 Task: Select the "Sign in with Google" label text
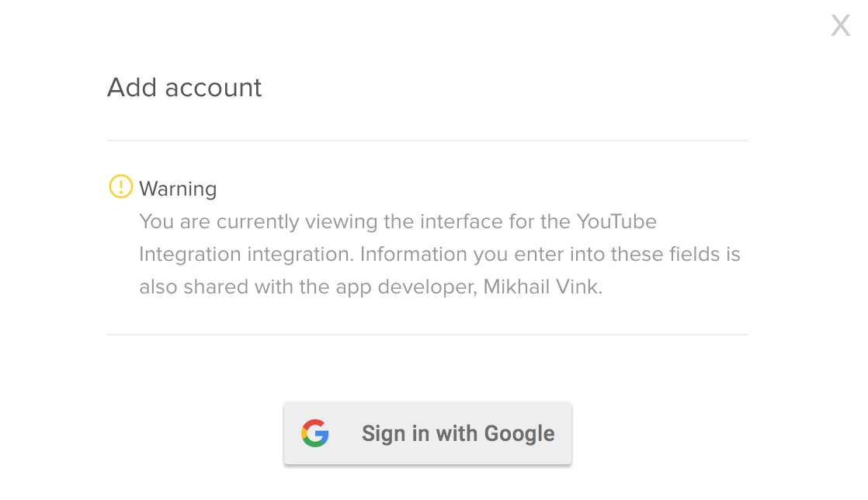tap(458, 433)
